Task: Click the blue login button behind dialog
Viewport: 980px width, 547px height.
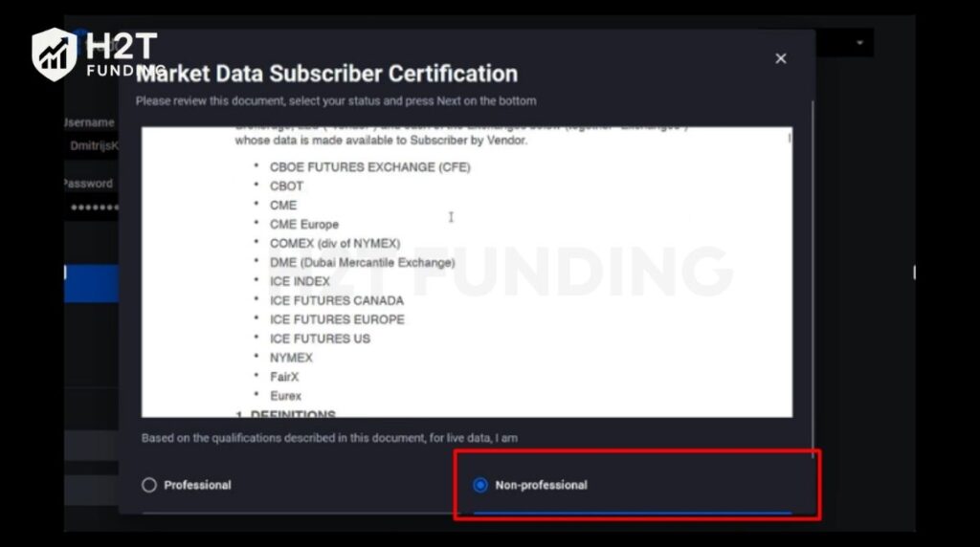Action: pyautogui.click(x=92, y=283)
